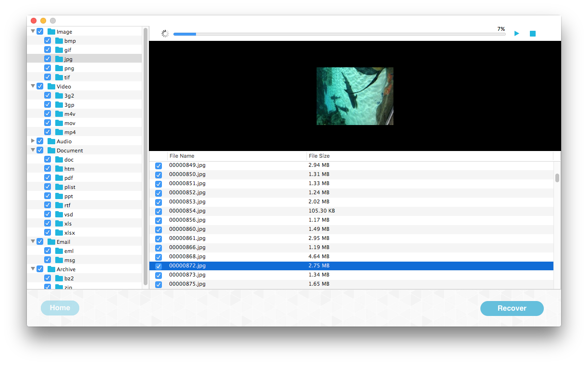Collapse the Image category tree

(x=33, y=32)
